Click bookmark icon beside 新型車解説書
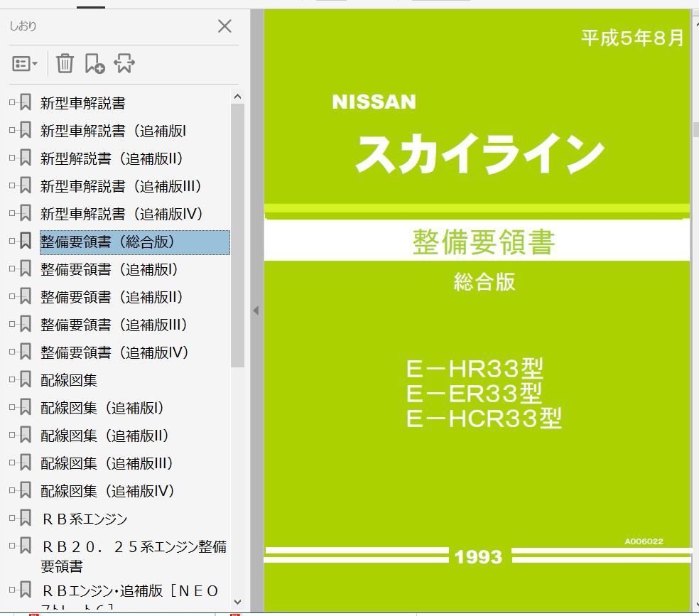This screenshot has height=616, width=699. (x=26, y=102)
